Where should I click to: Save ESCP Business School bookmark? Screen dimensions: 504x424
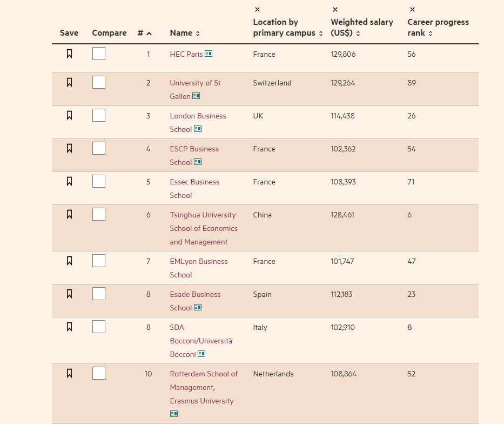(69, 148)
